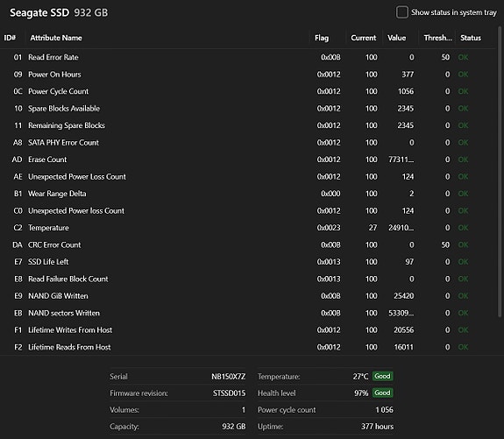Click the Flag column header
The image size is (504, 439).
point(322,38)
